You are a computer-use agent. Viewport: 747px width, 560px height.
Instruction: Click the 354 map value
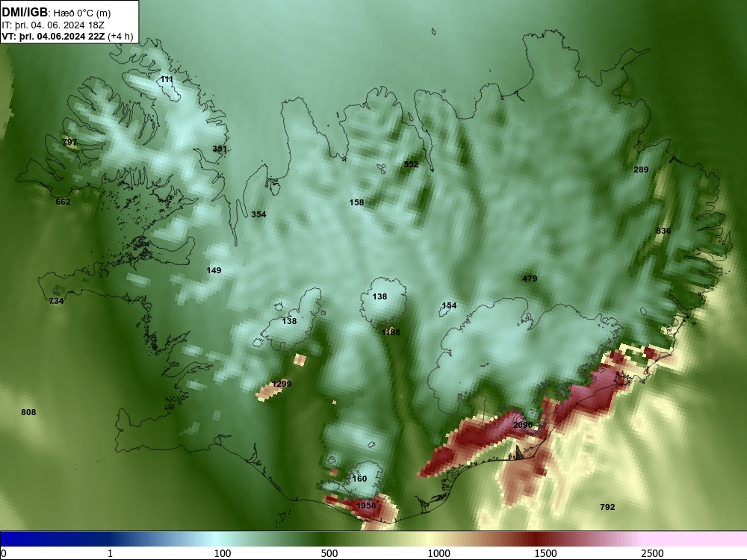[258, 214]
